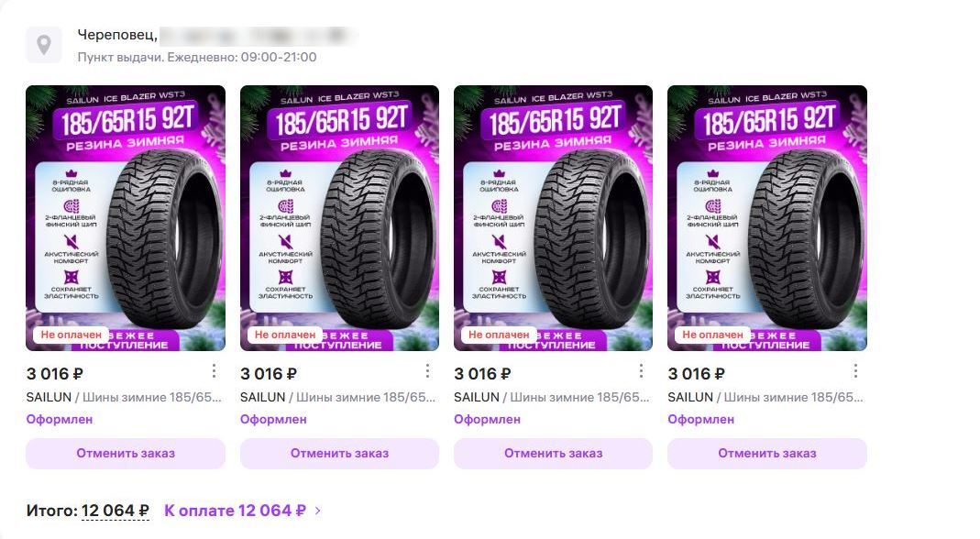Click the Итого 12 064 ₽ underlined total
The width and height of the screenshot is (980, 539).
(x=115, y=511)
